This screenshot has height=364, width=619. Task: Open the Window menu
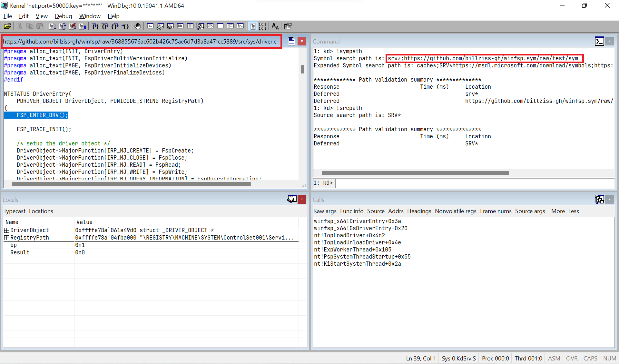90,16
